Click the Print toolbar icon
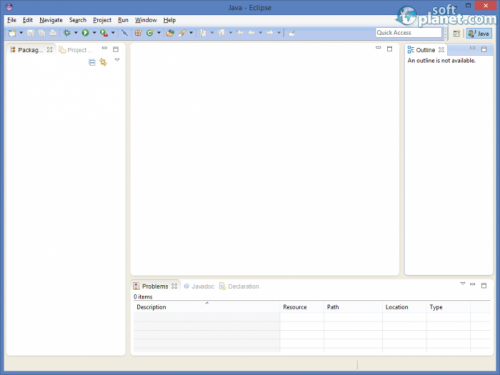Image resolution: width=500 pixels, height=375 pixels. tap(53, 33)
